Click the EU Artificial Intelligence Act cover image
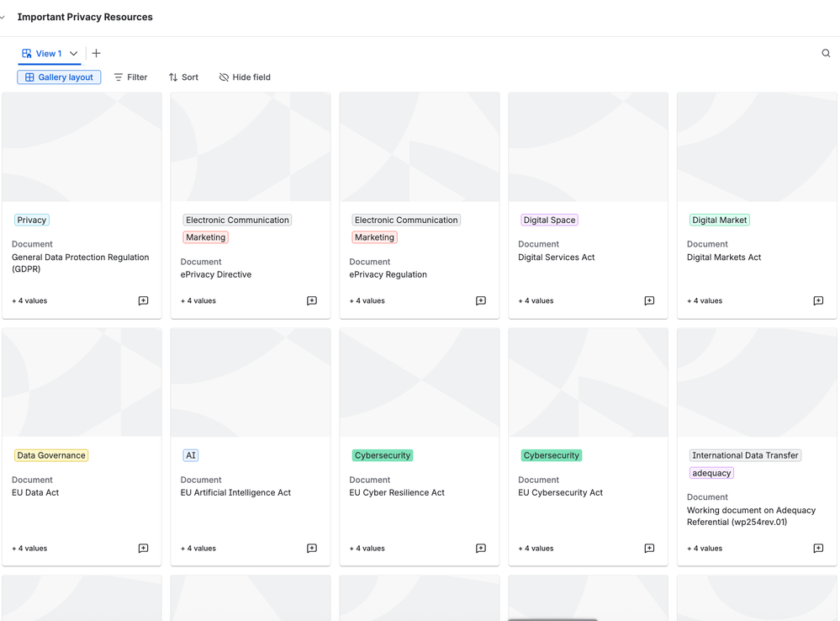The height and width of the screenshot is (621, 840). [251, 382]
